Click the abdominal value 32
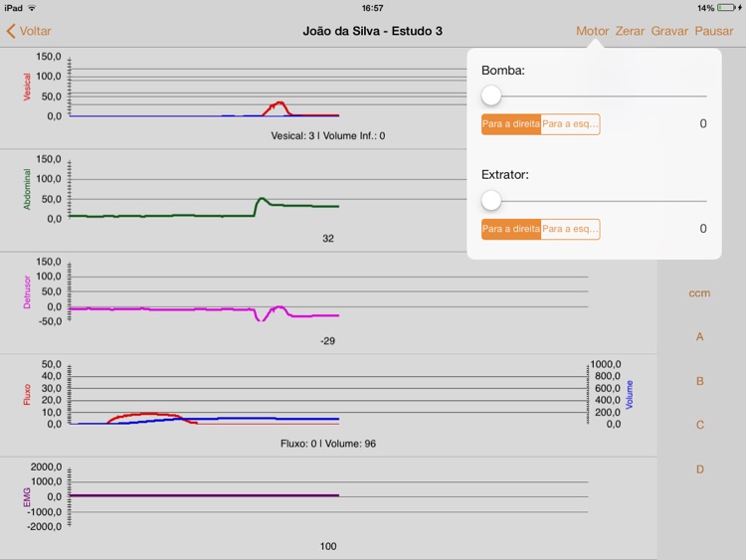This screenshot has width=746, height=560. pyautogui.click(x=328, y=239)
